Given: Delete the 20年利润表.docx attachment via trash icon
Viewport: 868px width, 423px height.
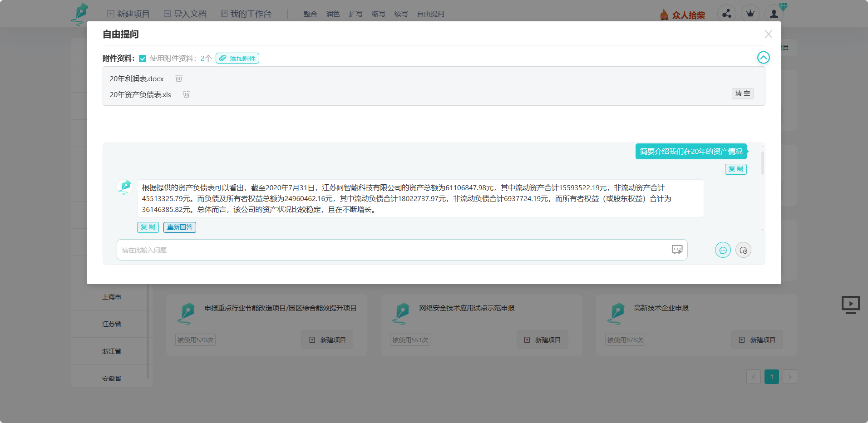Looking at the screenshot, I should point(178,78).
